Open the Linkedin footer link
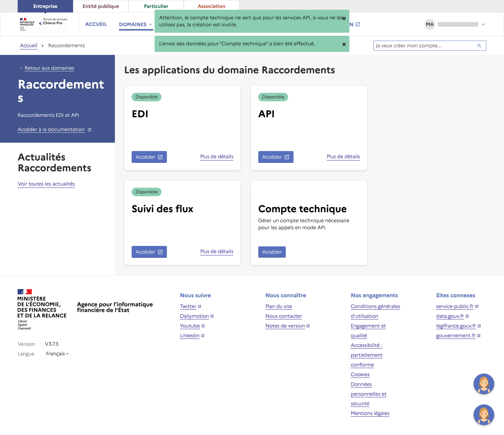This screenshot has width=504, height=435. [190, 336]
